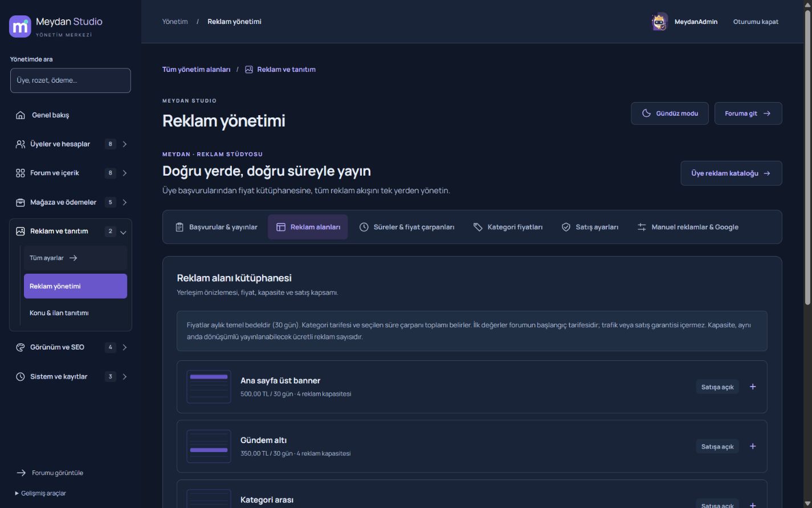Screen dimensions: 812x508
Task: Toggle Gündüz modu day mode
Action: coord(670,113)
